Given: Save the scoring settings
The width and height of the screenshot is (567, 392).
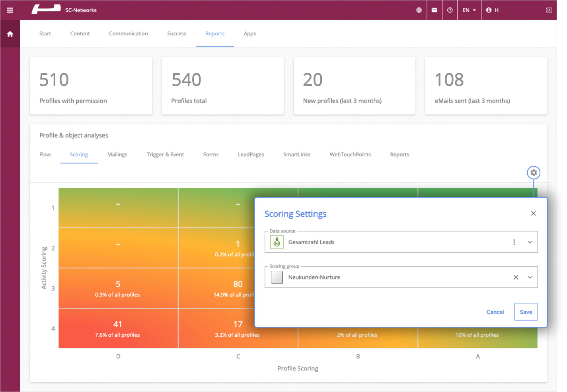Looking at the screenshot, I should click(526, 312).
